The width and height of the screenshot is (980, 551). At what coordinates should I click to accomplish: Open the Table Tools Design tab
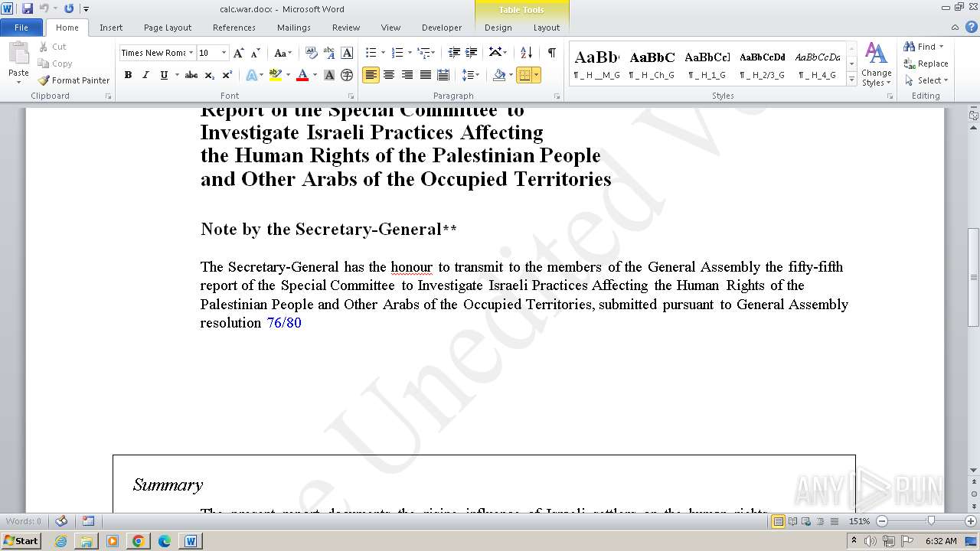point(498,28)
